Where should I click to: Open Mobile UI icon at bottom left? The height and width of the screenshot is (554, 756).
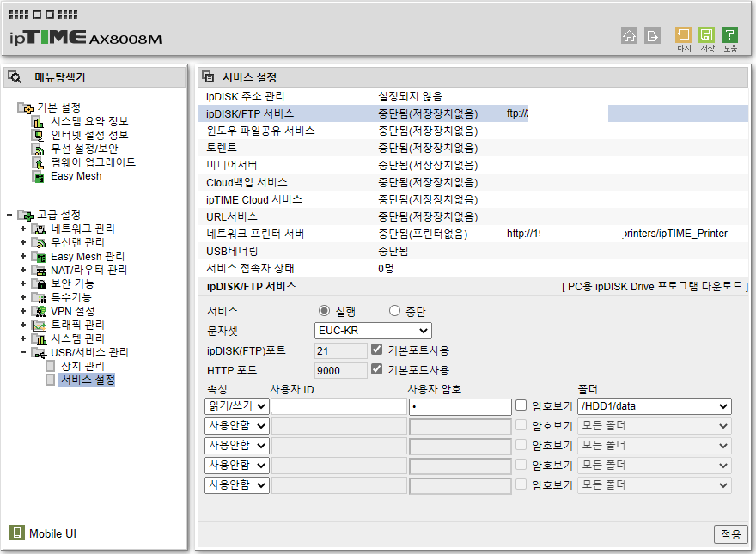17,533
